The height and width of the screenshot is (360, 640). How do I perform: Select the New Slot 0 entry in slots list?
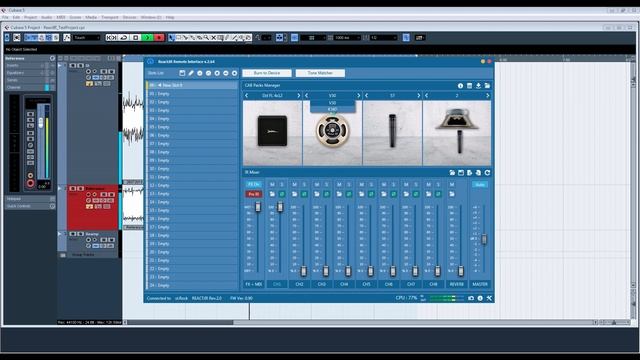coord(192,85)
